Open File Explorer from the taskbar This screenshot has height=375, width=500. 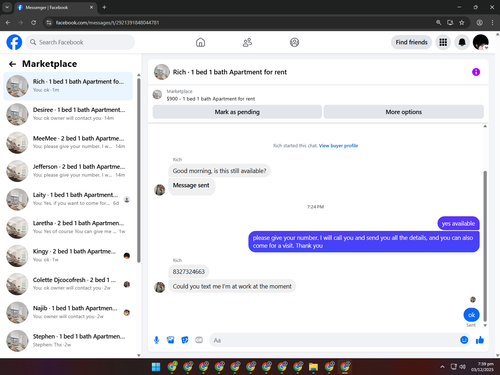[x=313, y=367]
